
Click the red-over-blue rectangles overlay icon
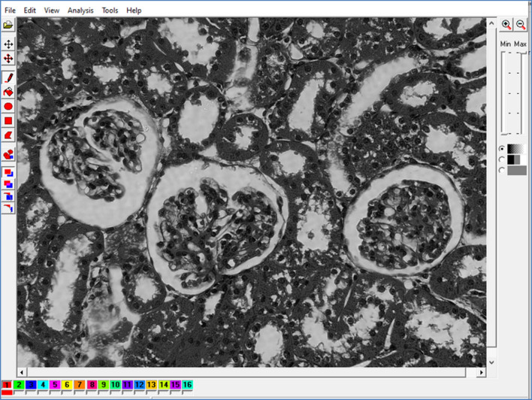click(8, 173)
